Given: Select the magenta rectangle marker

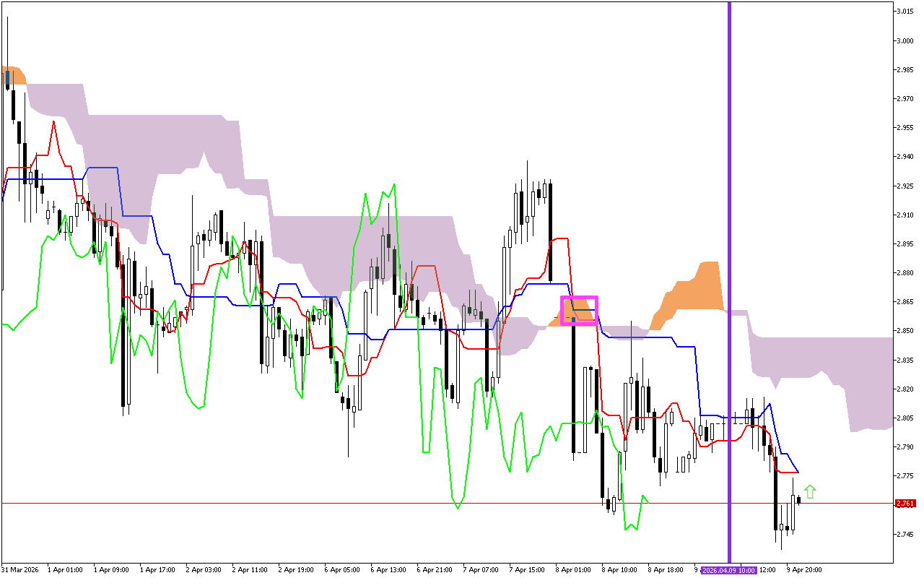Looking at the screenshot, I should [x=580, y=298].
